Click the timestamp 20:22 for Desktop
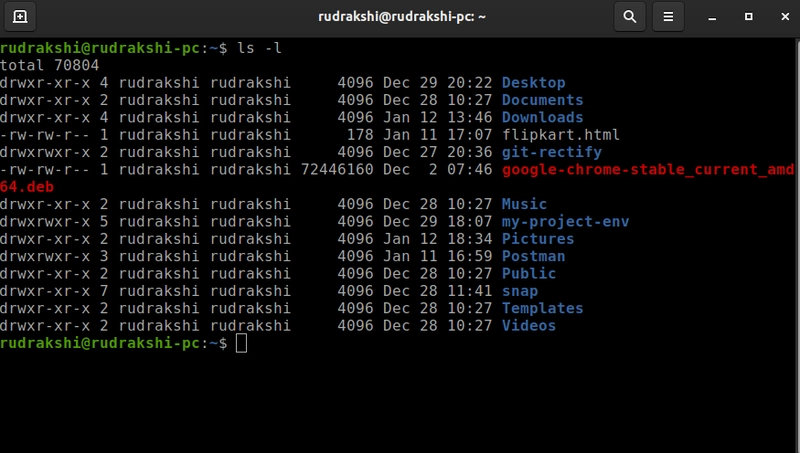The image size is (800, 453). tap(469, 83)
